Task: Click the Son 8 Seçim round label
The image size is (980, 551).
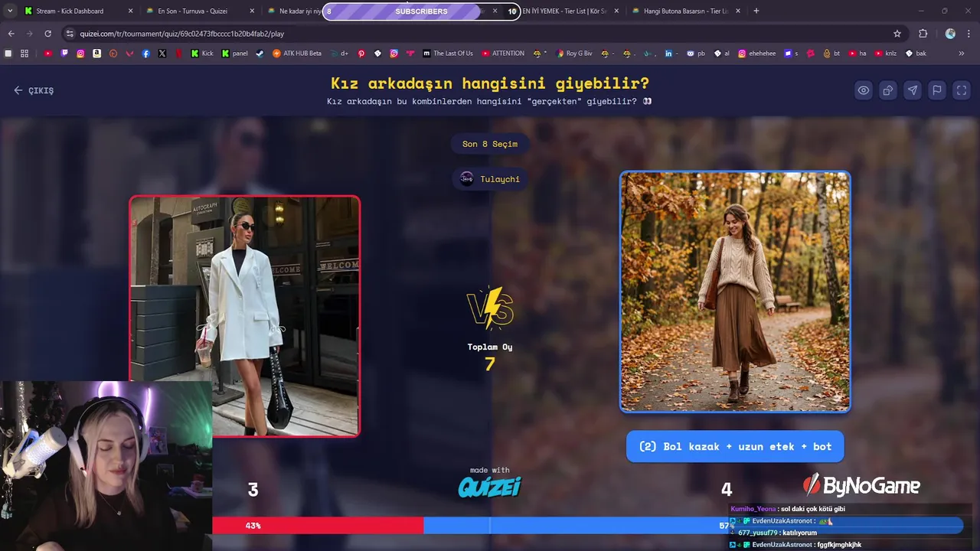Action: click(490, 144)
